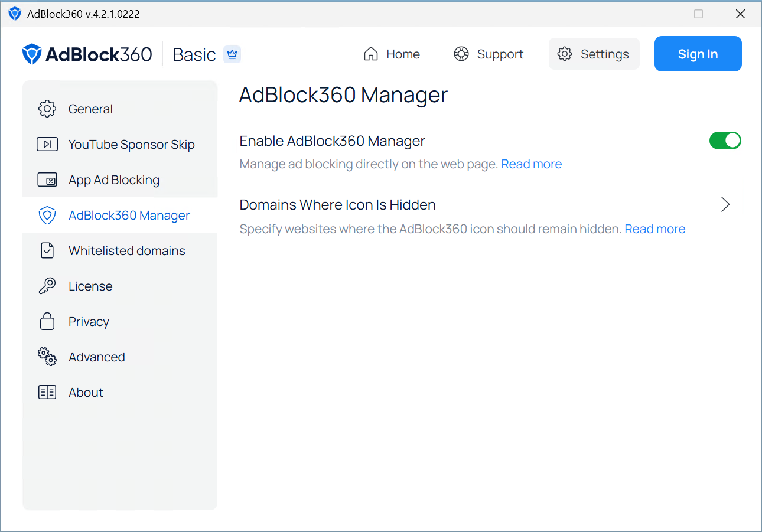Open the App Ad Blocking section

click(x=120, y=179)
